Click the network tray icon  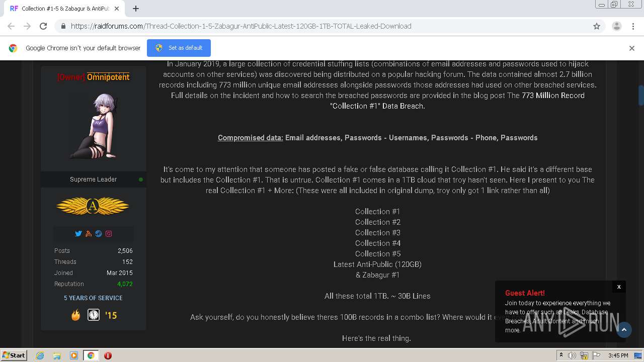[x=584, y=355]
